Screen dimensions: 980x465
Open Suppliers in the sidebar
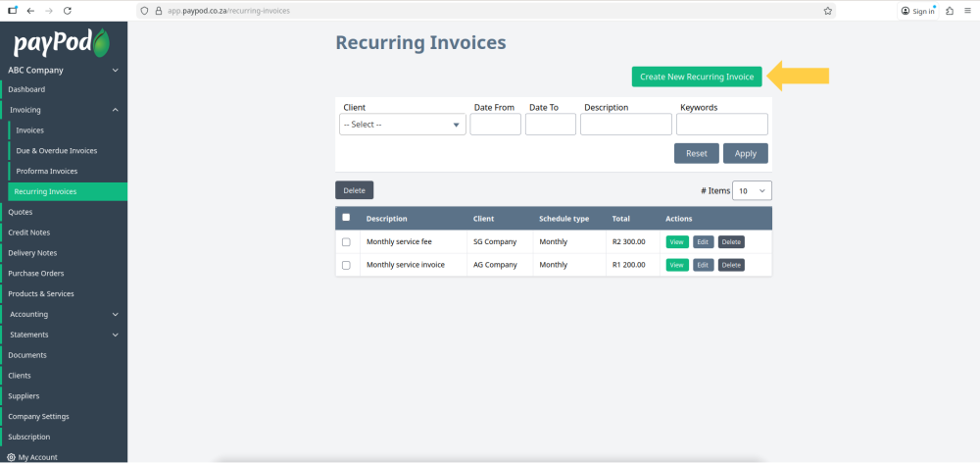click(x=24, y=396)
